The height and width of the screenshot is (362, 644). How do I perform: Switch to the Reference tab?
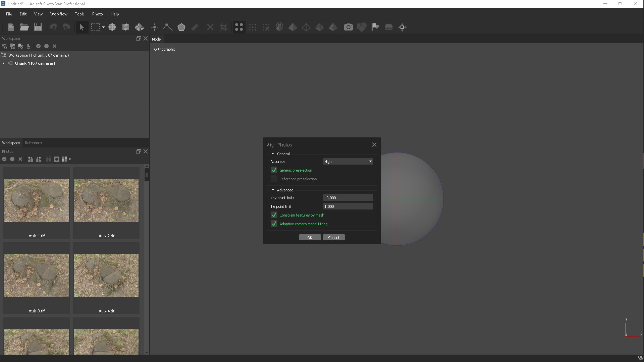(33, 143)
